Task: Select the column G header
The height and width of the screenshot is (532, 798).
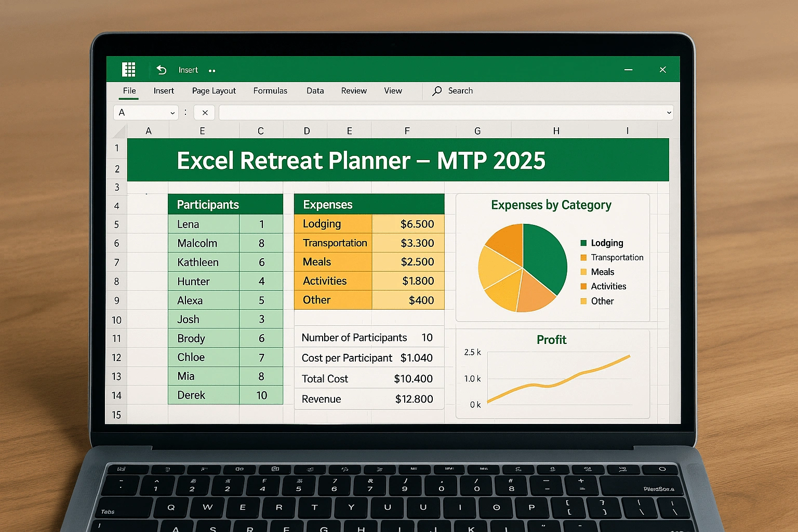Action: click(477, 131)
